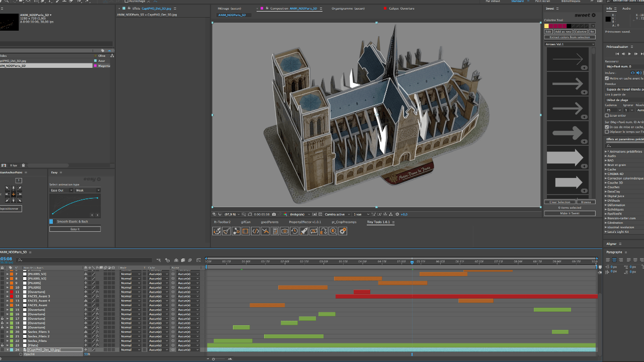Unlock layer 23 [Filets]
The height and width of the screenshot is (362, 644).
[3, 345]
